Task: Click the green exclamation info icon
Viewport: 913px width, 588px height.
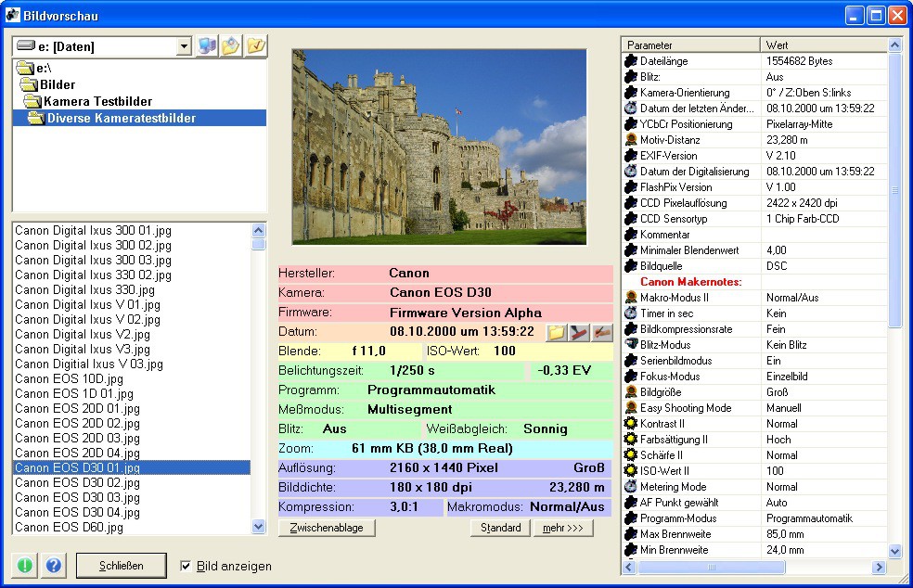Action: 24,566
